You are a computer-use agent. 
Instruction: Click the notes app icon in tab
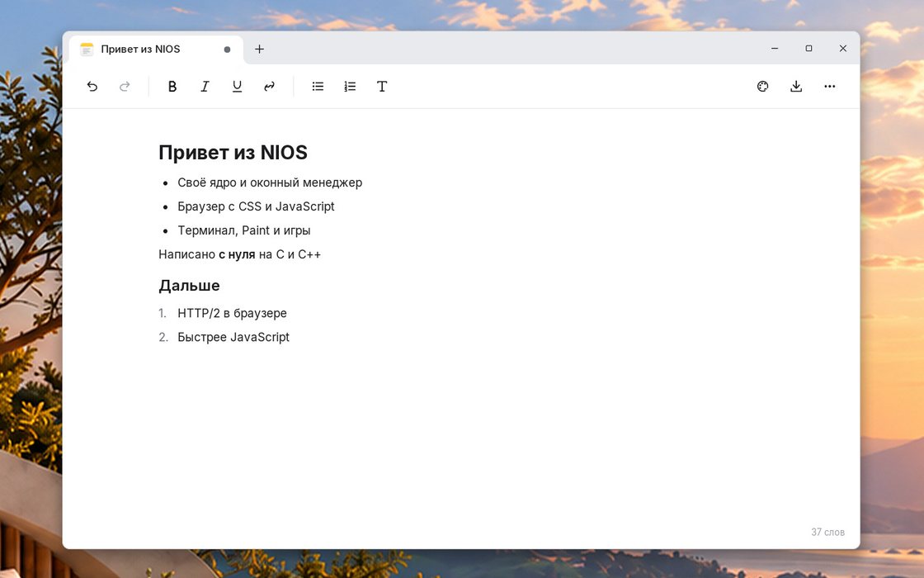pyautogui.click(x=87, y=49)
